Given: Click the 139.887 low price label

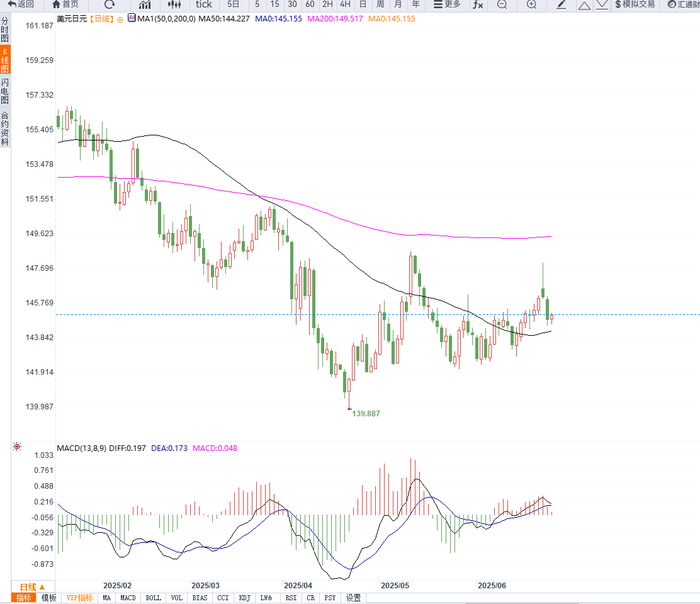Looking at the screenshot, I should (x=366, y=414).
